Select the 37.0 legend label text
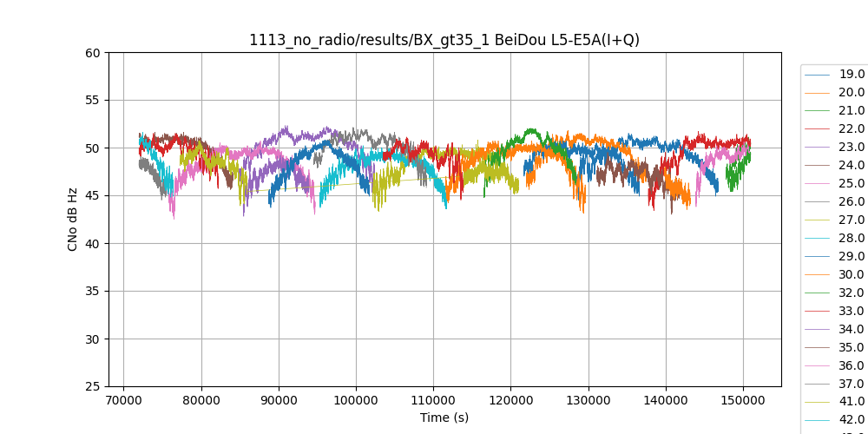 [852, 384]
